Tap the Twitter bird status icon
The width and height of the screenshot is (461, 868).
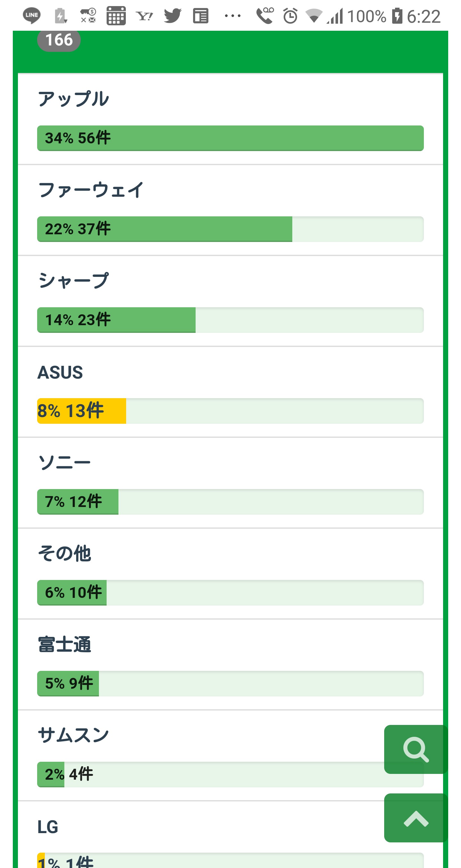tap(173, 15)
